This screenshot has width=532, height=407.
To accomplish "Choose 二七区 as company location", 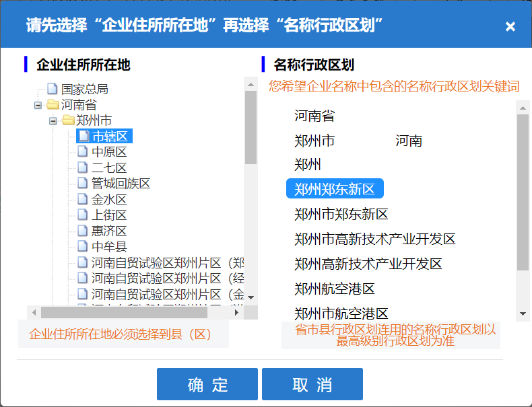I will pos(109,168).
